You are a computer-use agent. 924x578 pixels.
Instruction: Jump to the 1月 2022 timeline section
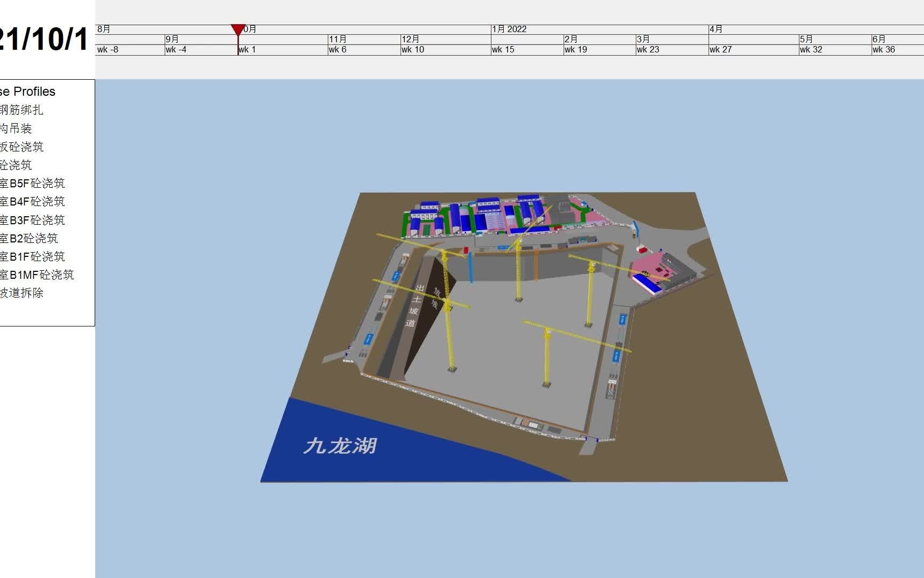(508, 29)
